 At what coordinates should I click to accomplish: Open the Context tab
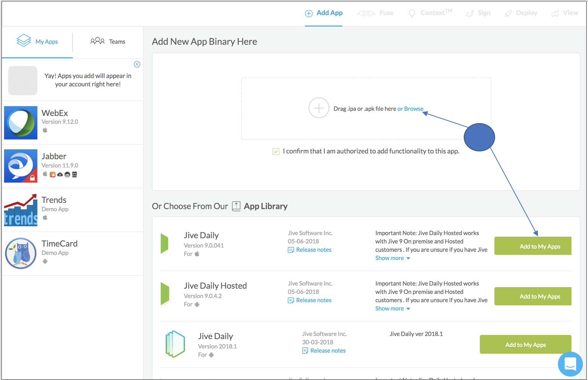(430, 13)
